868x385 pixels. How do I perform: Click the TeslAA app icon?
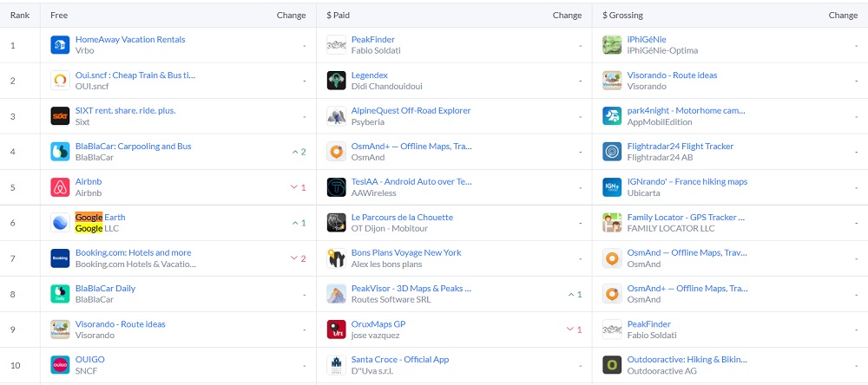point(336,187)
